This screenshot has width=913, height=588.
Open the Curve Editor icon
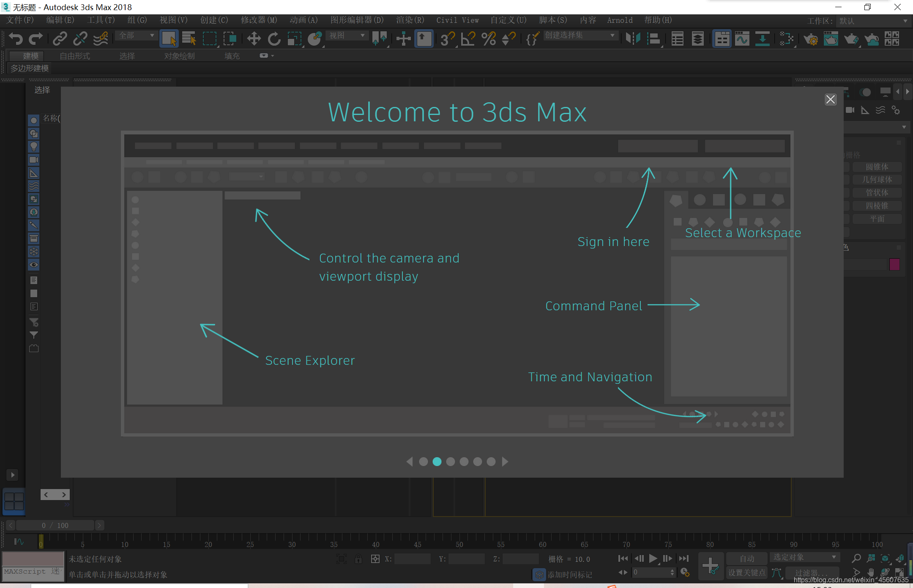click(742, 39)
